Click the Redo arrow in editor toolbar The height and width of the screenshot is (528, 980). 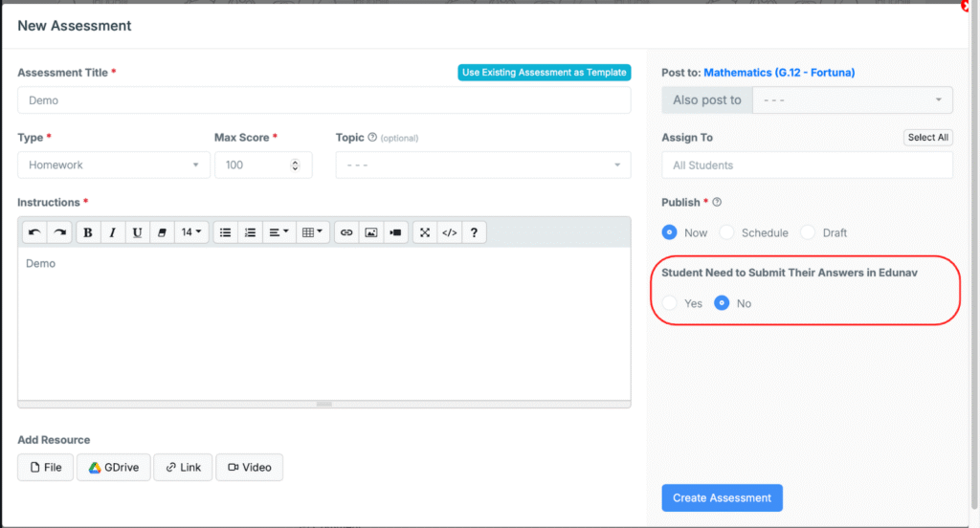pyautogui.click(x=59, y=232)
